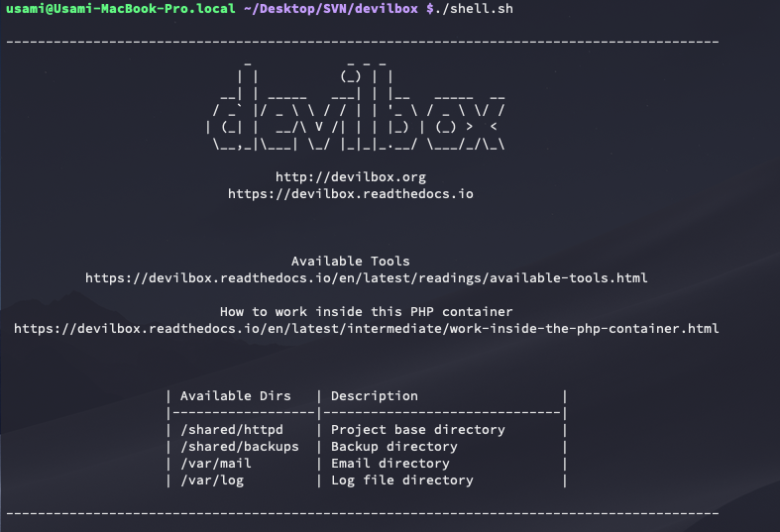The image size is (780, 532).
Task: Click 'How to work inside this PHP container'
Action: click(366, 312)
